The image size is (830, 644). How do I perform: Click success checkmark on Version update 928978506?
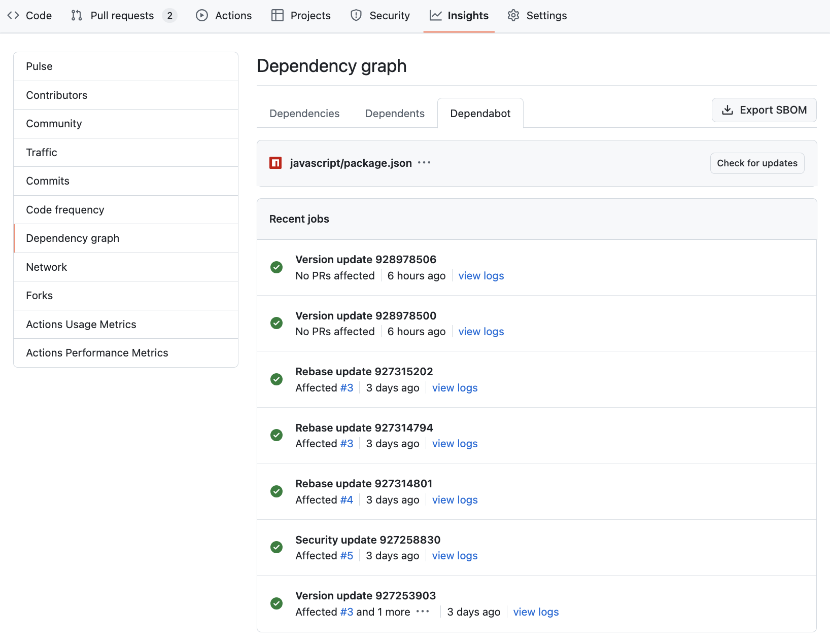[x=276, y=267]
